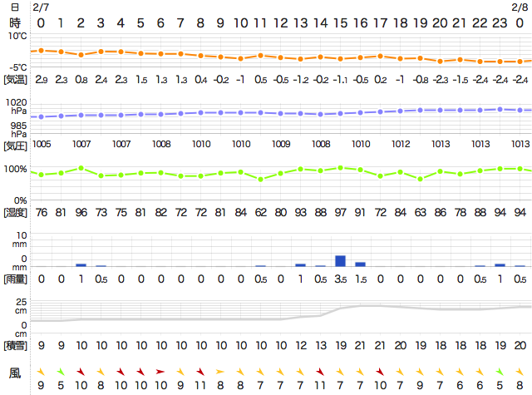Click the red wind arrow at hour 14

click(x=320, y=371)
